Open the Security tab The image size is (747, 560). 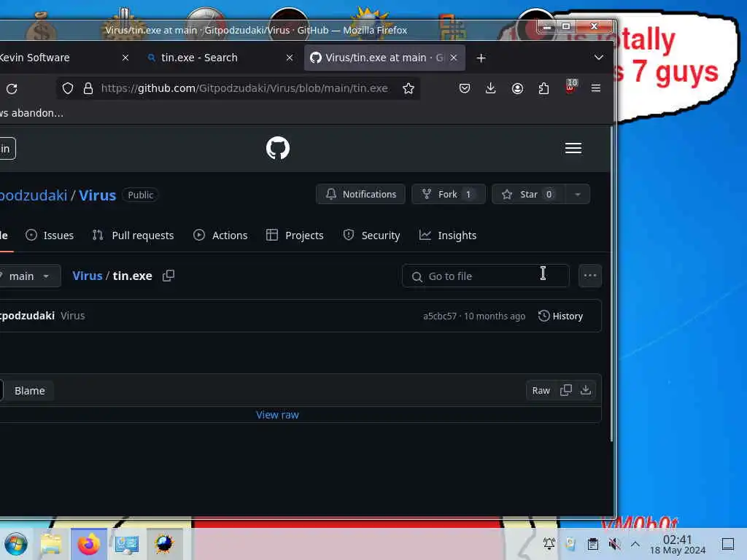[371, 236]
